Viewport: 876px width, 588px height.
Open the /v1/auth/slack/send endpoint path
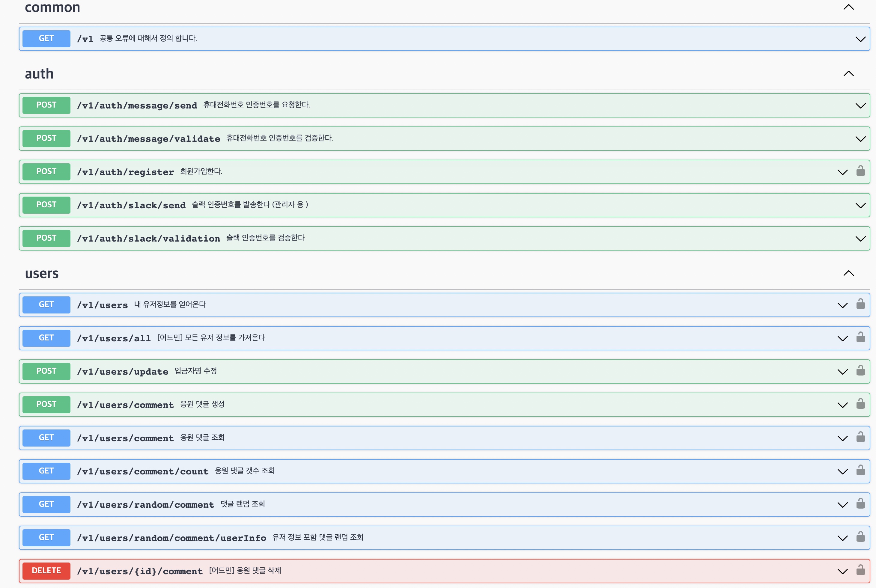coord(131,205)
